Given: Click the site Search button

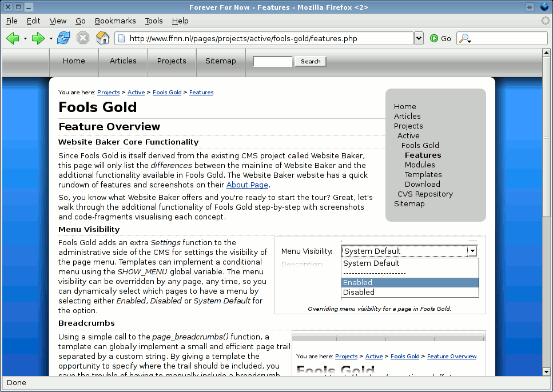Looking at the screenshot, I should [x=311, y=61].
